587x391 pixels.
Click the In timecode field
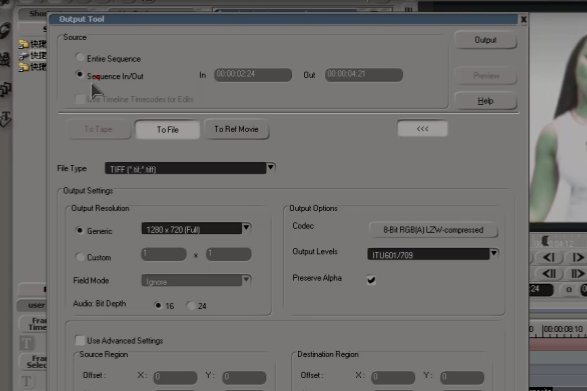(x=253, y=75)
